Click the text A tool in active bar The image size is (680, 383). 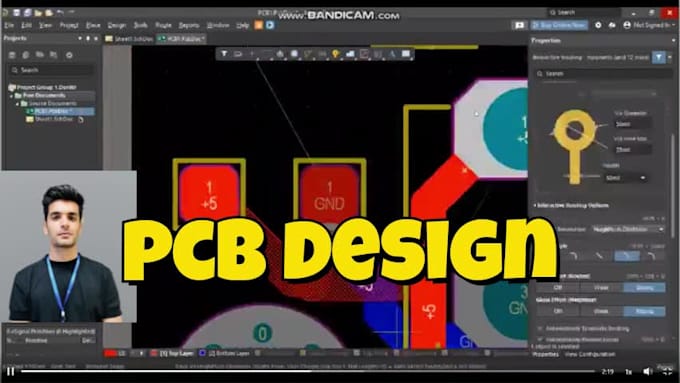(x=392, y=54)
